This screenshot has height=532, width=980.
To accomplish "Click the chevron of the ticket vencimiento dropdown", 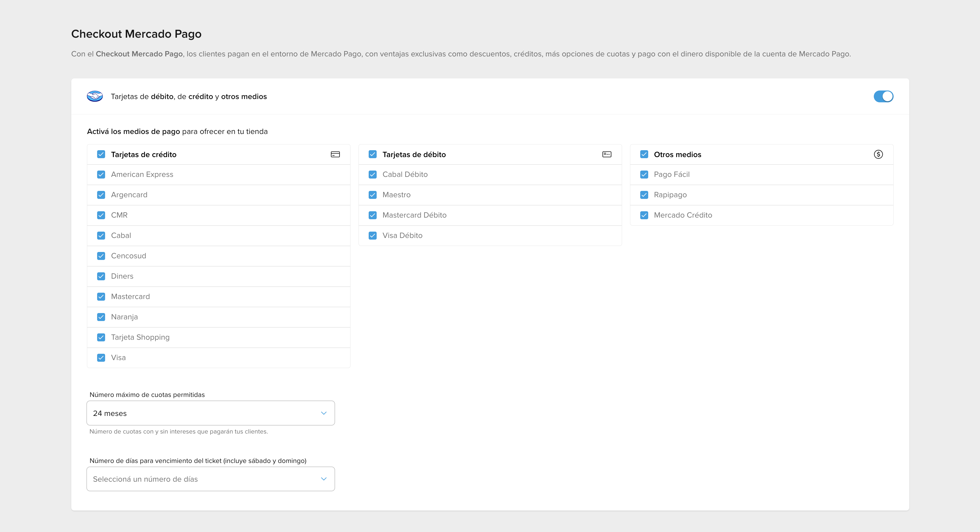I will pyautogui.click(x=324, y=479).
